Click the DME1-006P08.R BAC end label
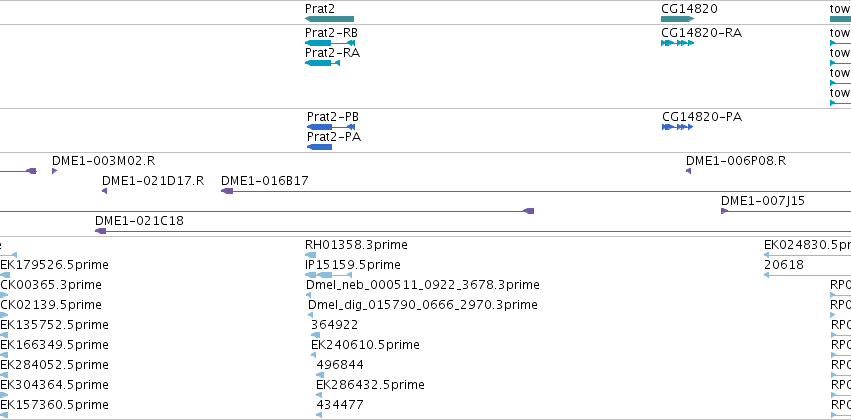 click(x=736, y=161)
